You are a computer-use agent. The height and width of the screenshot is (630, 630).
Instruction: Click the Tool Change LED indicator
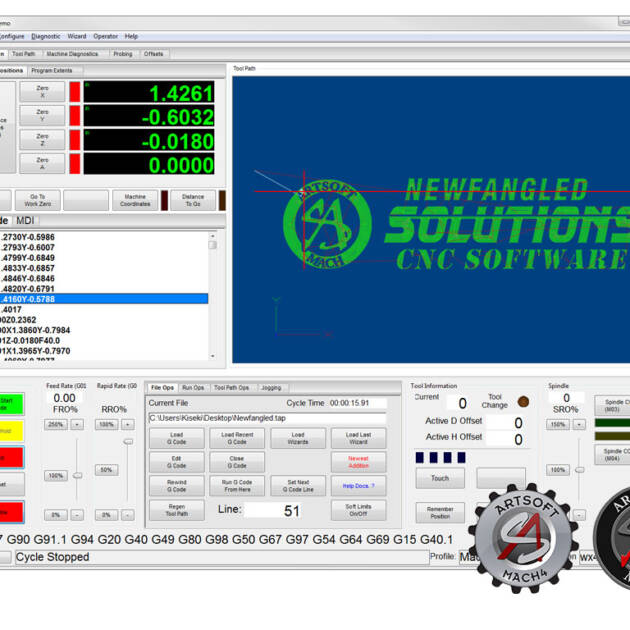point(523,402)
